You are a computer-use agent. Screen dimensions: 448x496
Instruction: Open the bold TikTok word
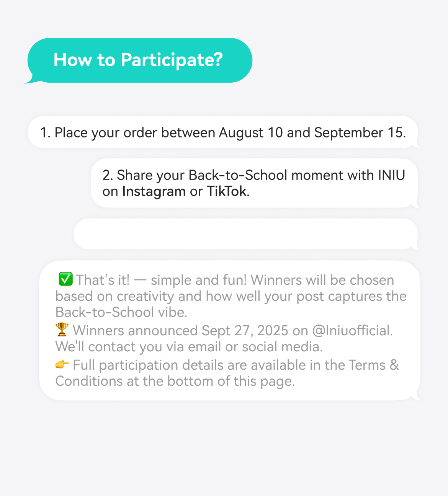(x=227, y=191)
